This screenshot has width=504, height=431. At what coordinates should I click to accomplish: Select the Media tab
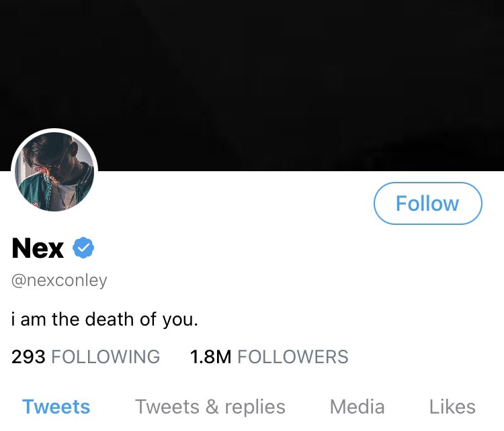tap(357, 407)
